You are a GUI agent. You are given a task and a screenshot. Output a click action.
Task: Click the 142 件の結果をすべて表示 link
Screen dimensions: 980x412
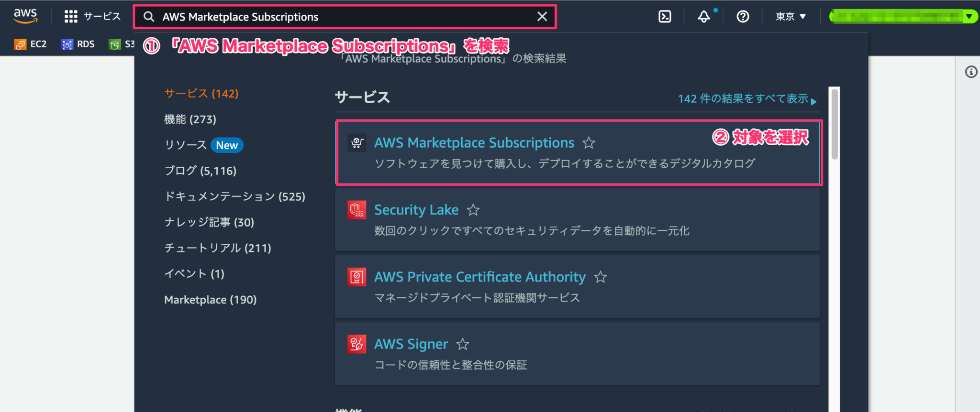tap(745, 98)
